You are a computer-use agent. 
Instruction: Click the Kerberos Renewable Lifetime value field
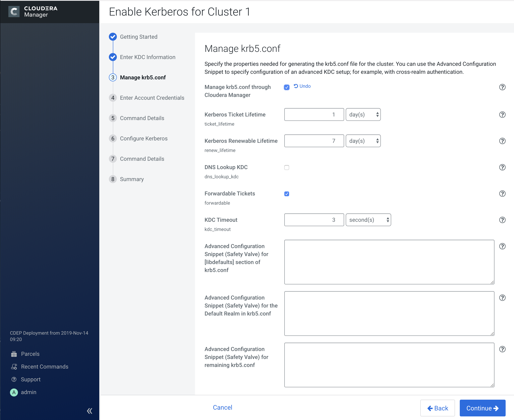[314, 141]
